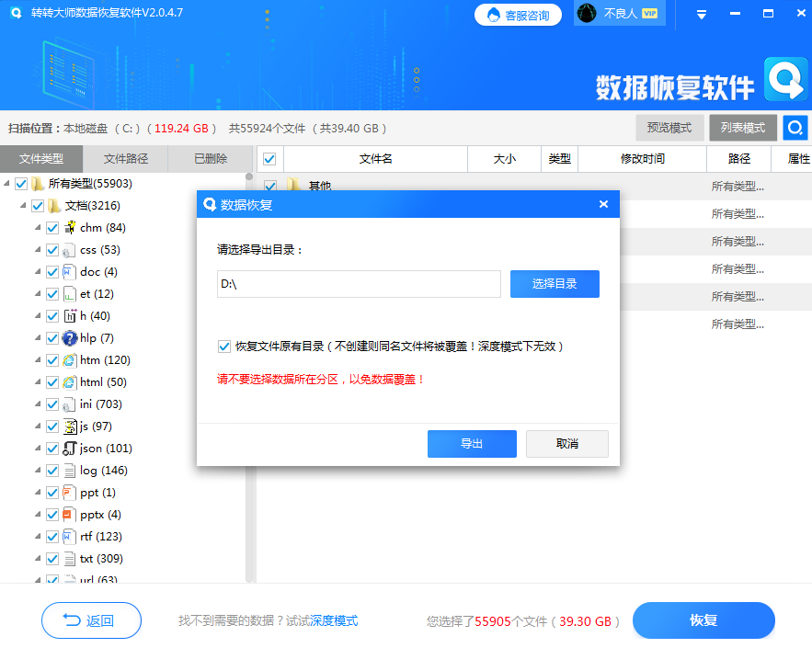The image size is (812, 648).
Task: Click the doc file type icon in sidebar
Action: tap(67, 271)
